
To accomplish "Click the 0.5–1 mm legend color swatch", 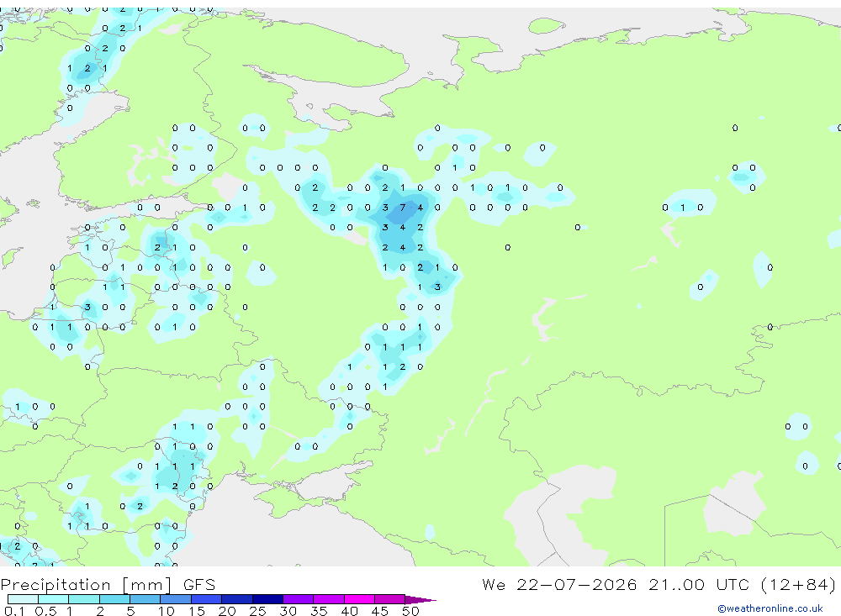I will [54, 599].
